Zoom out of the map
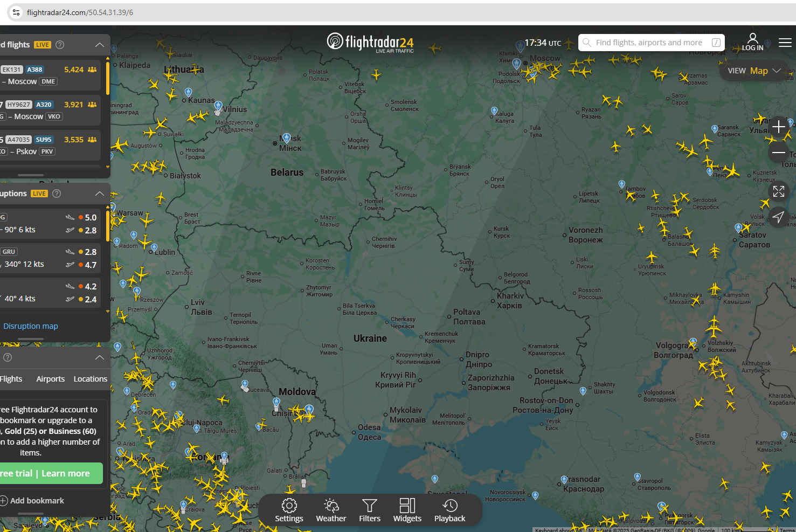Viewport: 796px width, 532px height. pyautogui.click(x=778, y=153)
